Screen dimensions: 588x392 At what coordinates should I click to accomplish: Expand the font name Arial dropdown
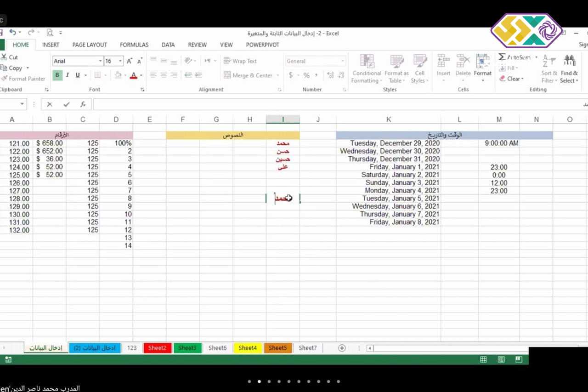[101, 61]
